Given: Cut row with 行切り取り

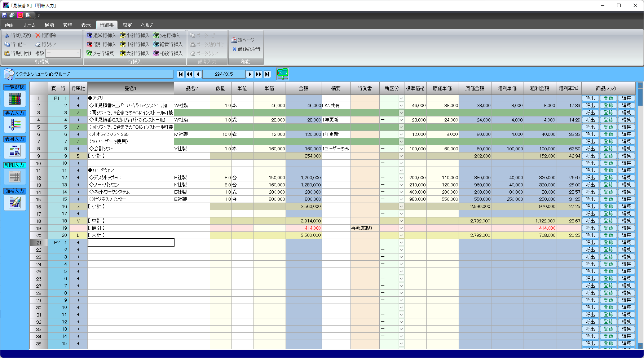Looking at the screenshot, I should pyautogui.click(x=18, y=35).
